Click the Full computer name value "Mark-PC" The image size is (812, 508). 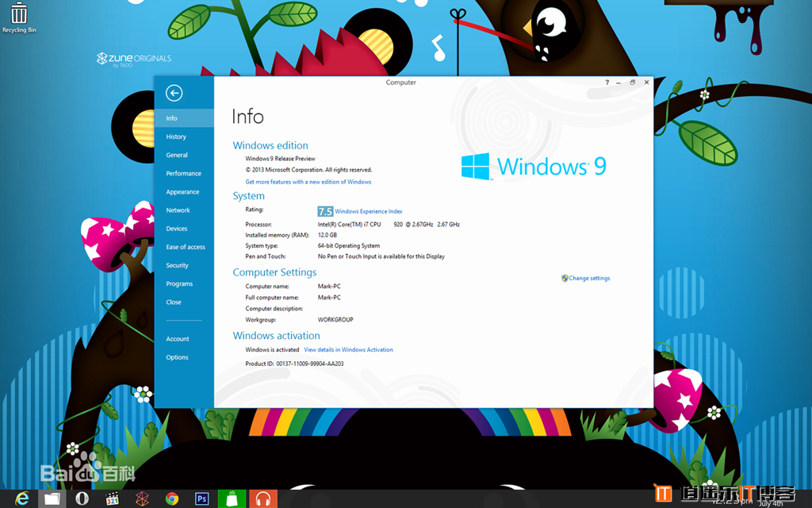pyautogui.click(x=329, y=298)
